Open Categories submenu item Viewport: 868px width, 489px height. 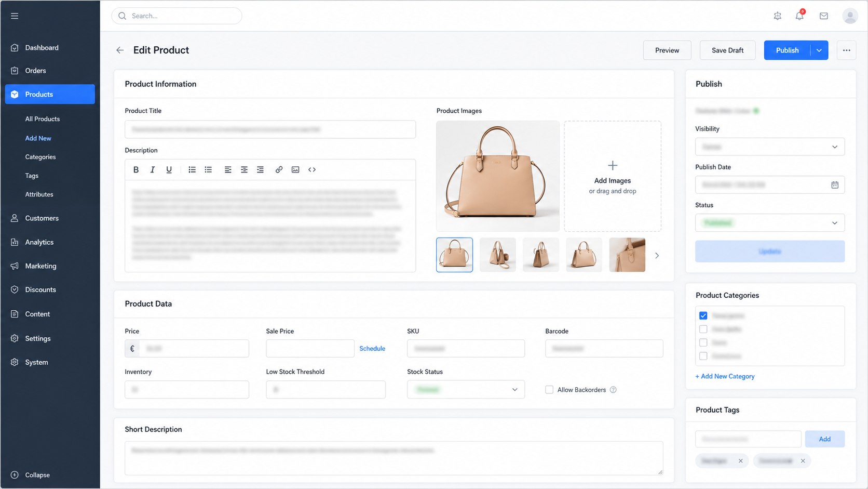(40, 157)
